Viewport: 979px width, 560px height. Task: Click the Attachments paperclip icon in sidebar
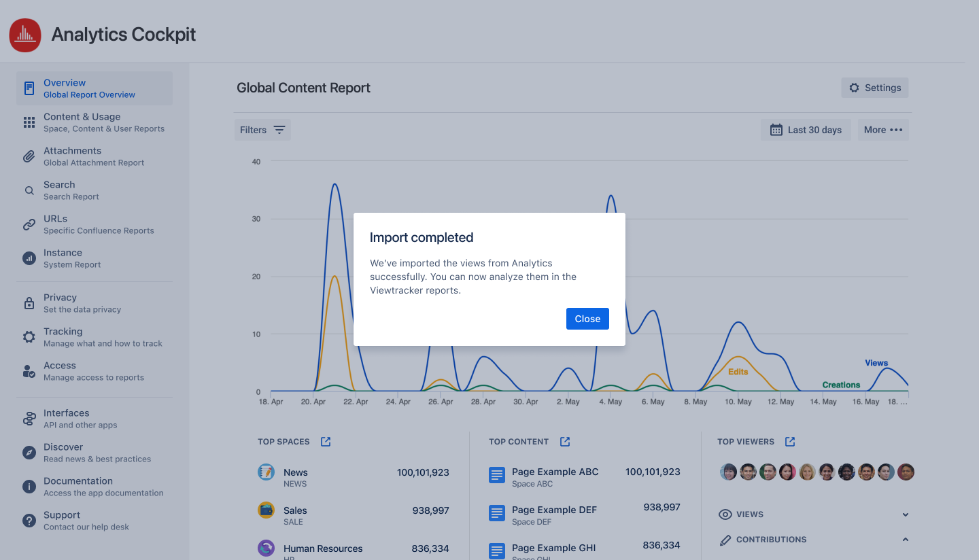tap(29, 156)
